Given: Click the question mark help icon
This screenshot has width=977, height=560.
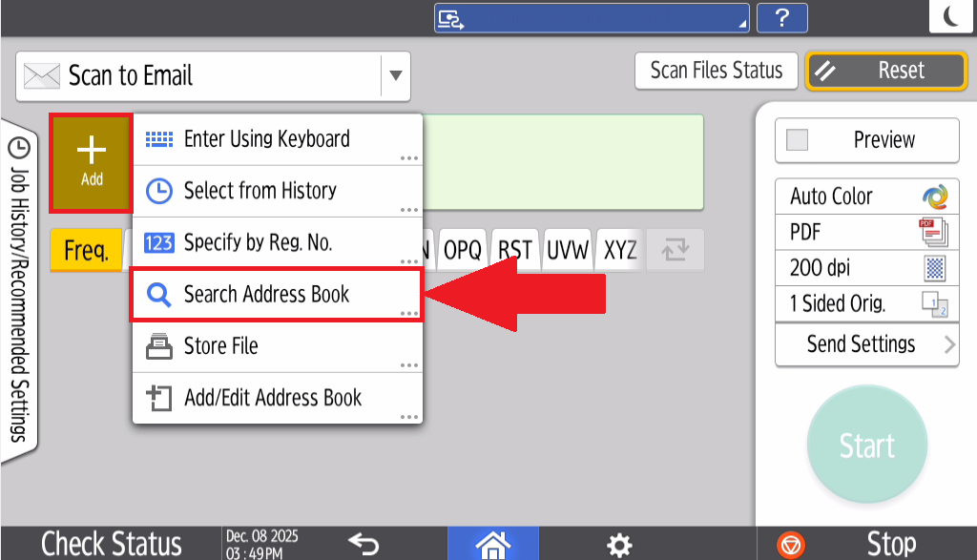Looking at the screenshot, I should [x=781, y=17].
